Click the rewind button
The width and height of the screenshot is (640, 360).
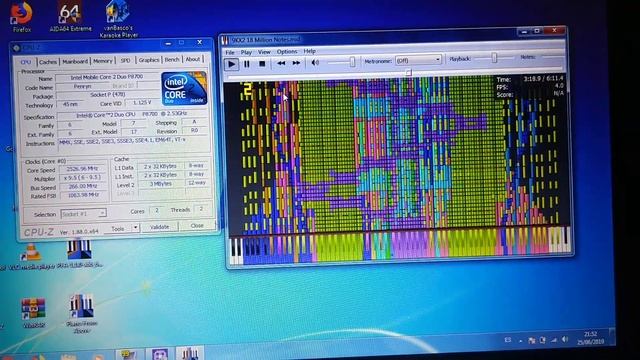click(x=281, y=63)
